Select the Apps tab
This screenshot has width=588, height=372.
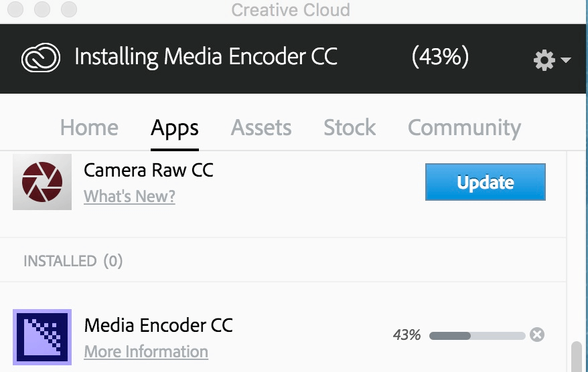[175, 128]
